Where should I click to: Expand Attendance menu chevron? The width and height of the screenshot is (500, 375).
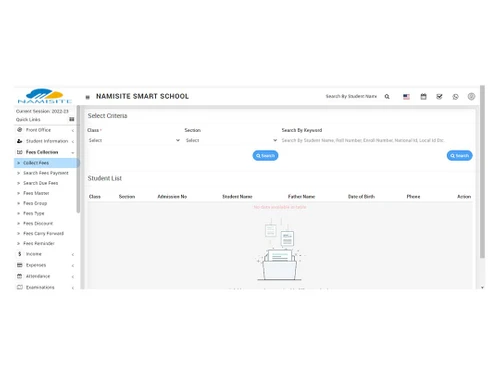tap(73, 277)
